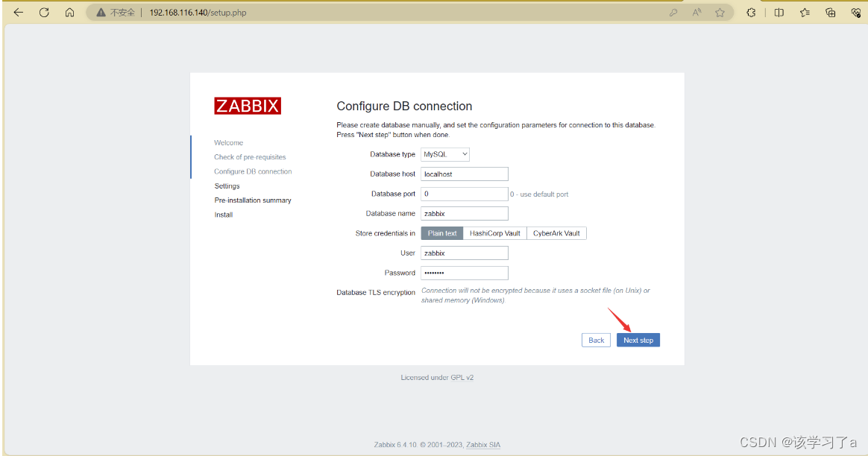Click Configure DB connection sidebar step
This screenshot has width=868, height=456.
point(253,171)
